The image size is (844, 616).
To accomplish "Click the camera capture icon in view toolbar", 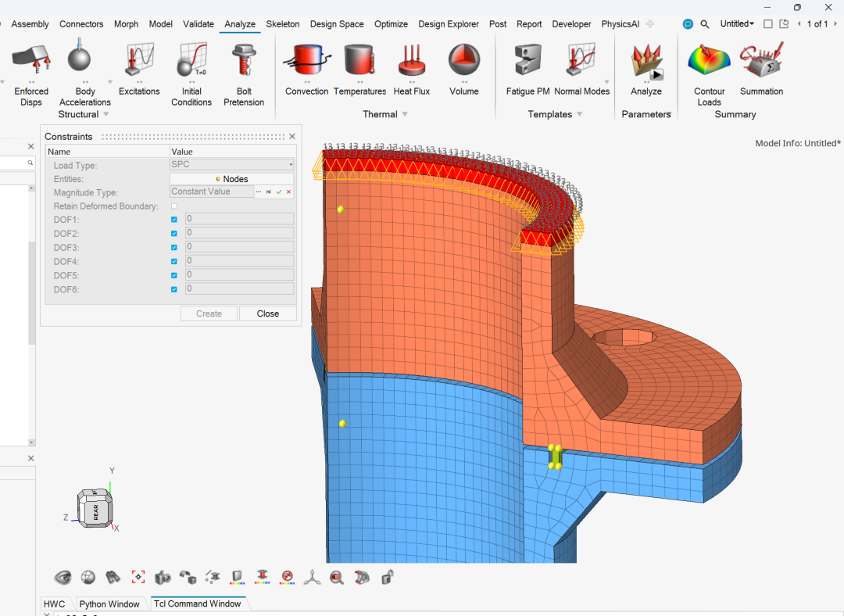I will pyautogui.click(x=163, y=578).
